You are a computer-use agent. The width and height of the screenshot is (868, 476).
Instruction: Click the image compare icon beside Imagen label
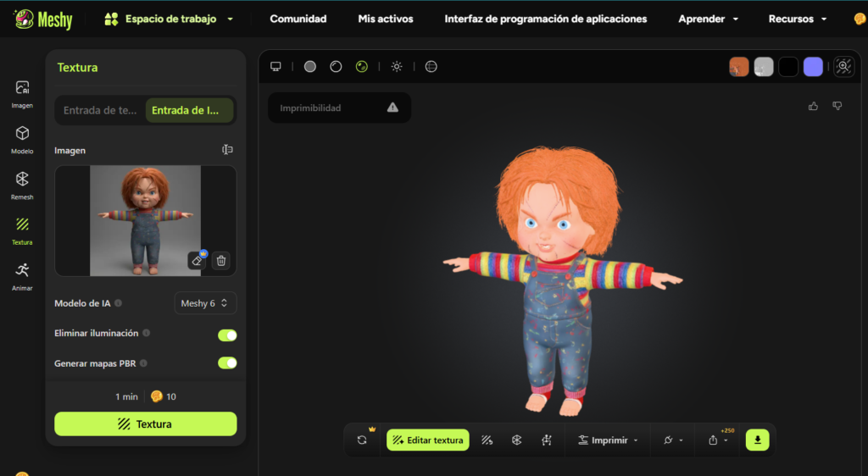[x=227, y=150]
